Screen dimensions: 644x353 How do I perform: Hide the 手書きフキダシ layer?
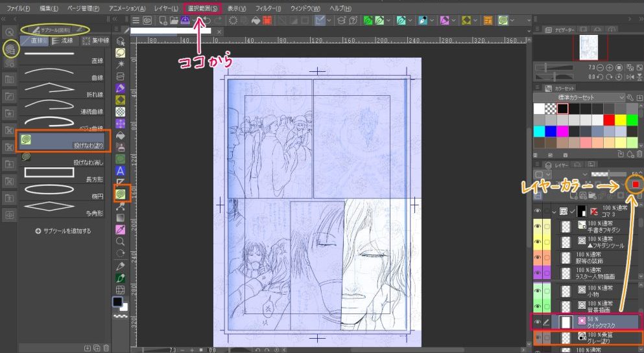click(x=537, y=226)
